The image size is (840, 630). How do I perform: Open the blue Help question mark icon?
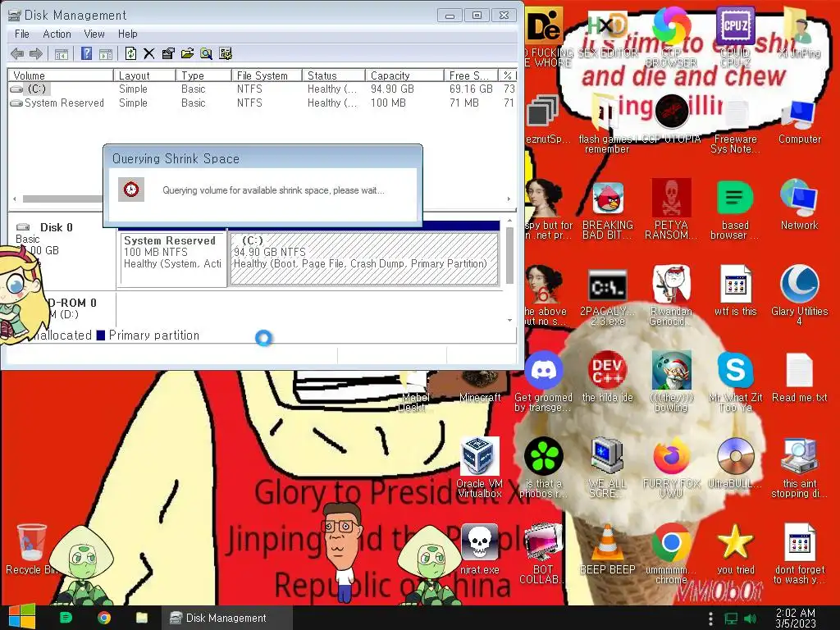pyautogui.click(x=86, y=53)
